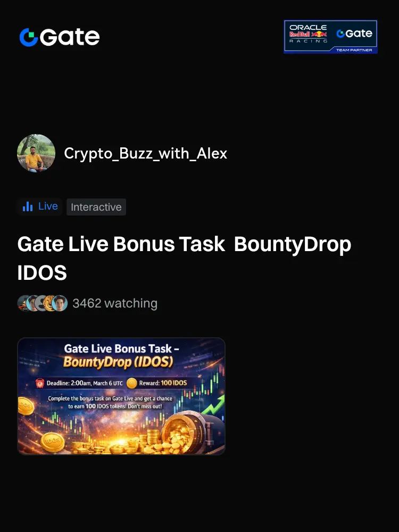Open the Gate Live Bonus Task BountyDrop title
This screenshot has width=399, height=532.
tap(184, 258)
